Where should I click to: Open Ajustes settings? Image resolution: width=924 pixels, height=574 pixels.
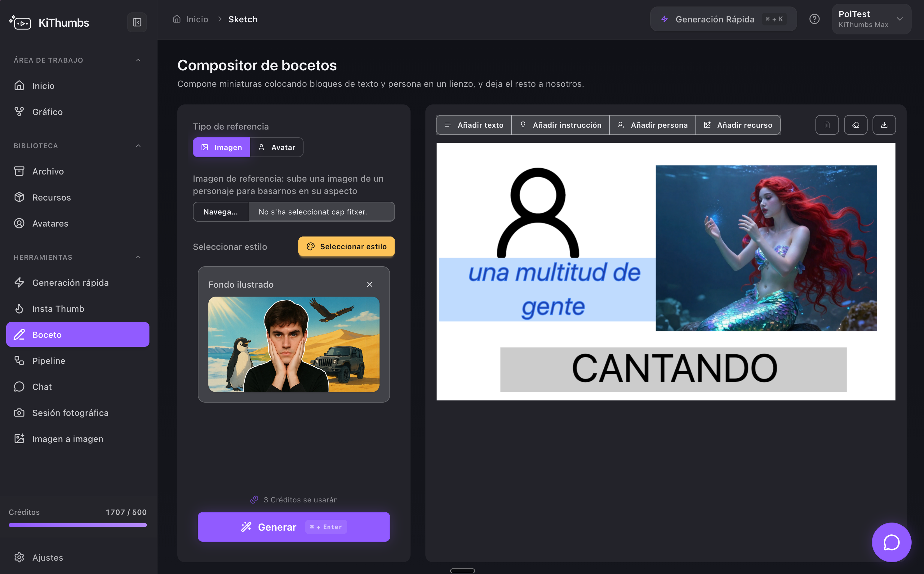[78, 557]
